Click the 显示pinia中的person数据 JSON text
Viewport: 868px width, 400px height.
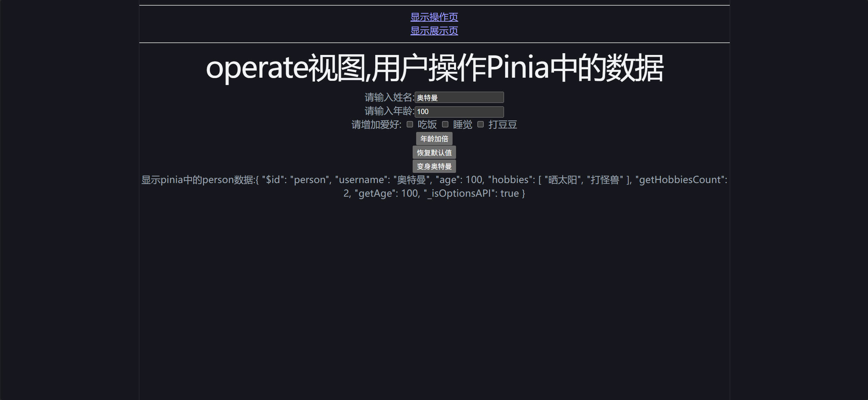[x=434, y=187]
